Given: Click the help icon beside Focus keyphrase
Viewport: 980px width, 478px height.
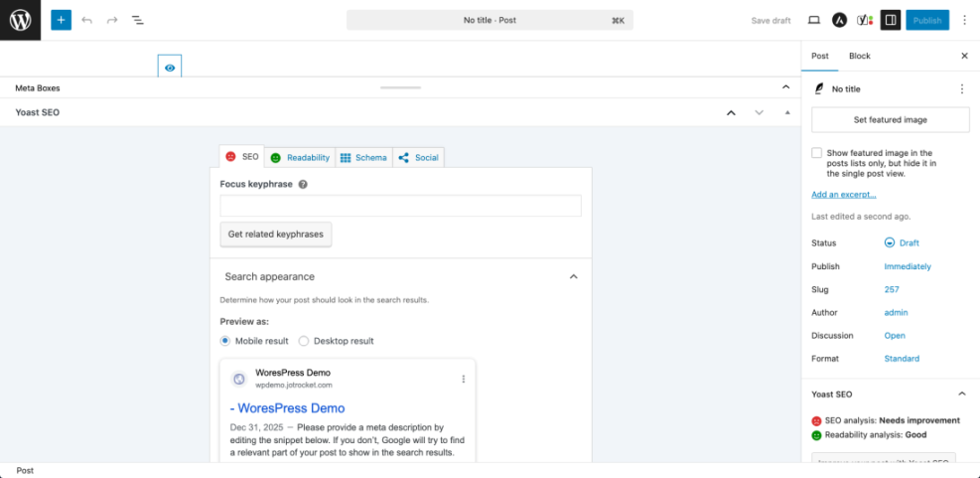Looking at the screenshot, I should tap(303, 185).
